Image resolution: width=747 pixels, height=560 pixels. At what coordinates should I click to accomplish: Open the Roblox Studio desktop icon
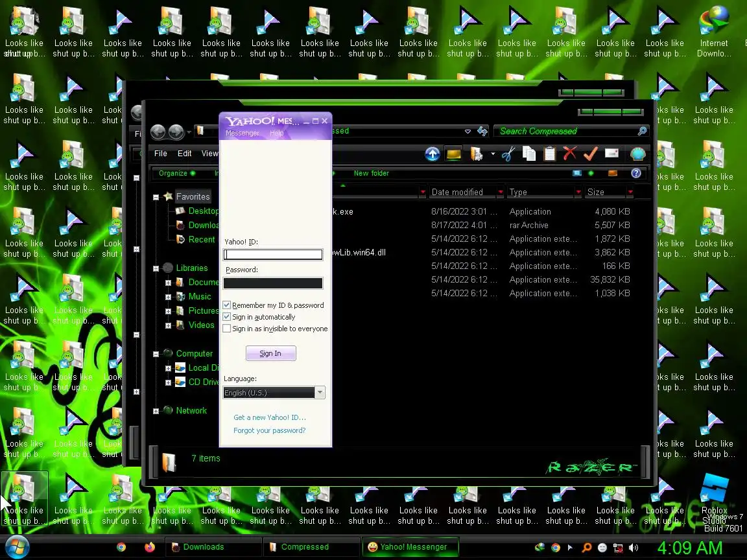pos(714,499)
